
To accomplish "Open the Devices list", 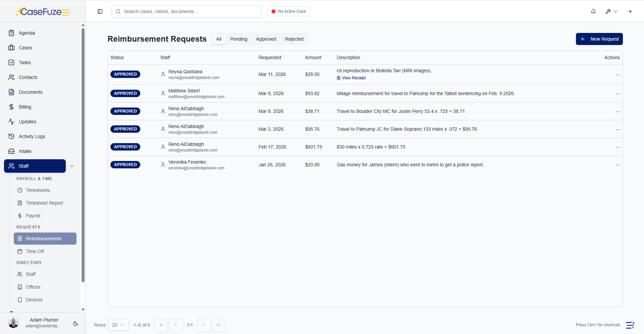I will [34, 299].
